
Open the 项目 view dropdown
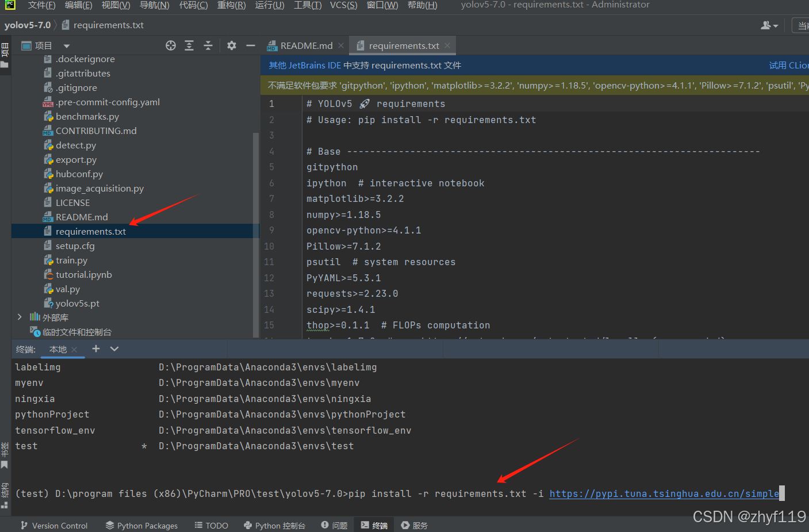[x=67, y=46]
